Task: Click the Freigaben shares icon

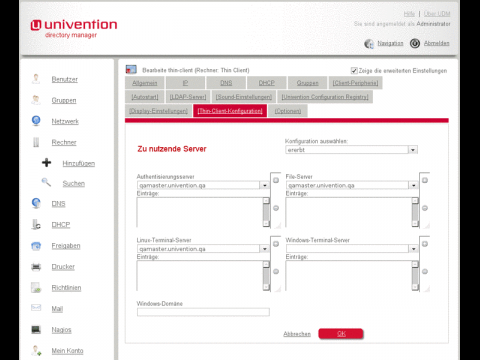Action: (x=36, y=246)
